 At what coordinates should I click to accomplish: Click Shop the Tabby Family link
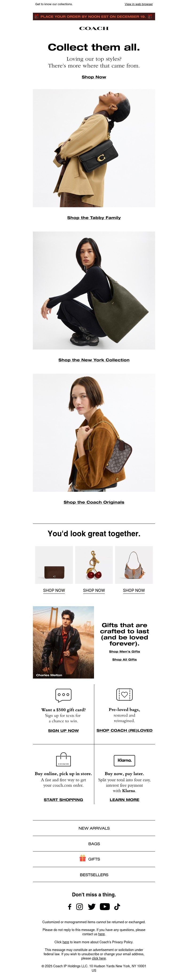point(94,218)
